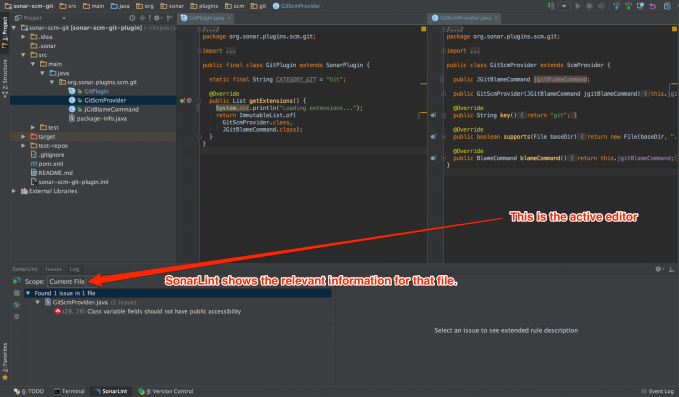Click the VCS update project icon
679x397 pixels.
[x=617, y=6]
